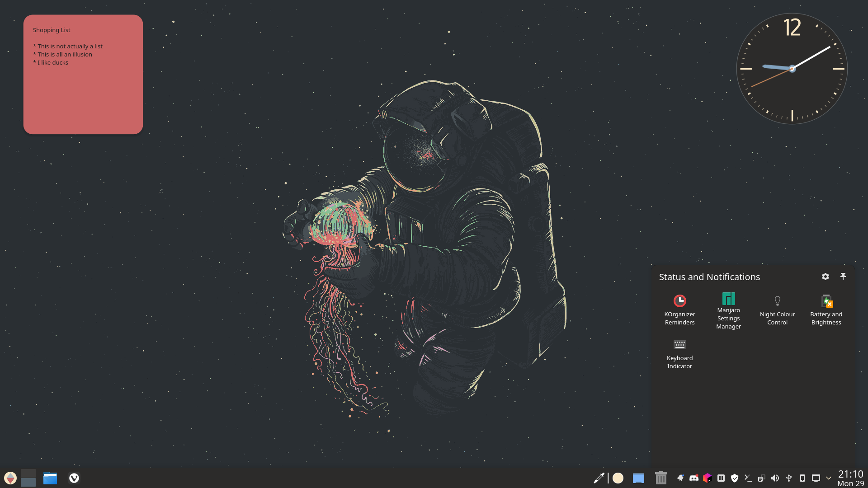The image size is (868, 488).
Task: Open the audio volume tray icon
Action: coord(775,478)
